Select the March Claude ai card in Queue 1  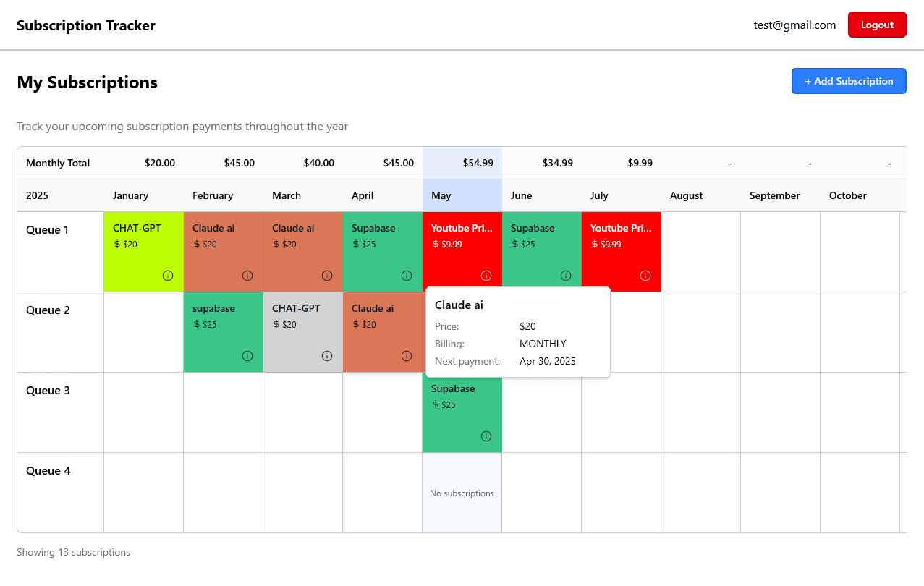[x=303, y=252]
